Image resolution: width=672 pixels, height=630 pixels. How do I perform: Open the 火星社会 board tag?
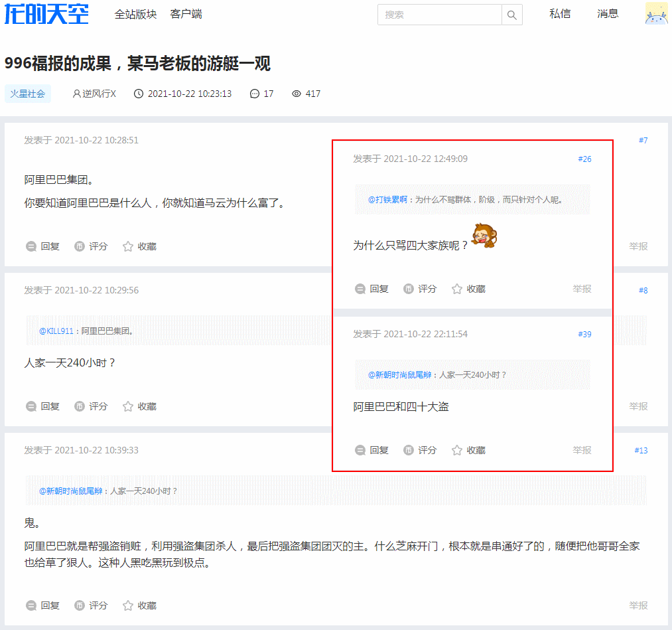pyautogui.click(x=27, y=94)
